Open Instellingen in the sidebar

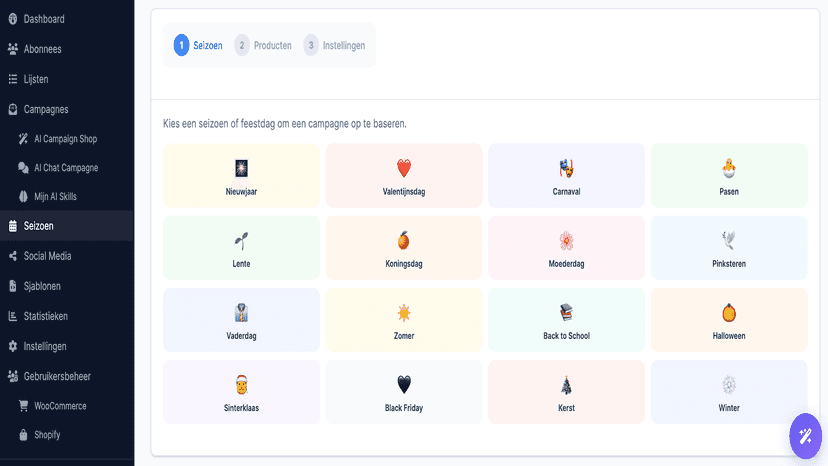coord(67,346)
